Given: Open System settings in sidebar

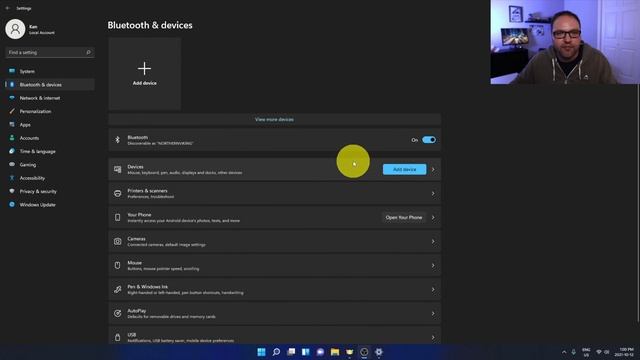Looking at the screenshot, I should (x=49, y=71).
